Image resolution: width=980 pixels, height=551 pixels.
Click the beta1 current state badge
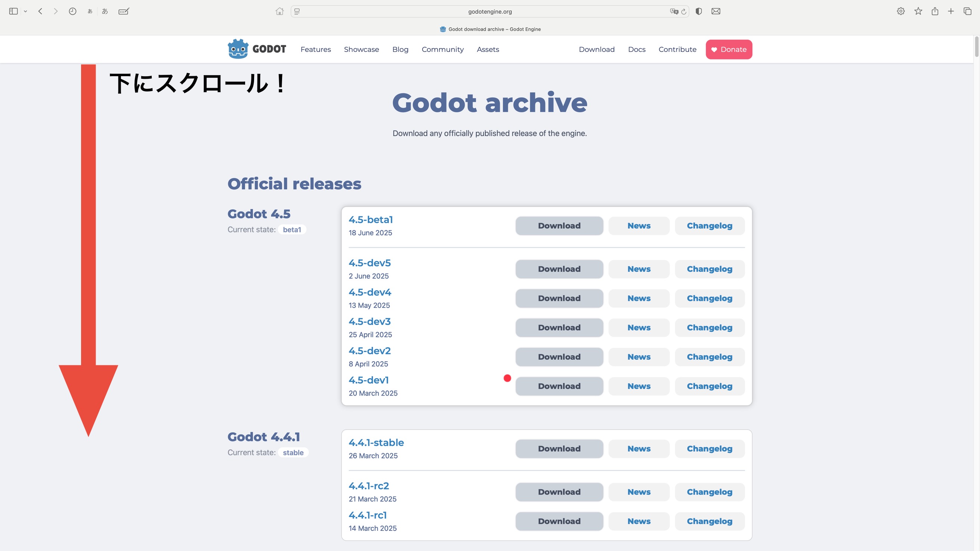pyautogui.click(x=292, y=230)
